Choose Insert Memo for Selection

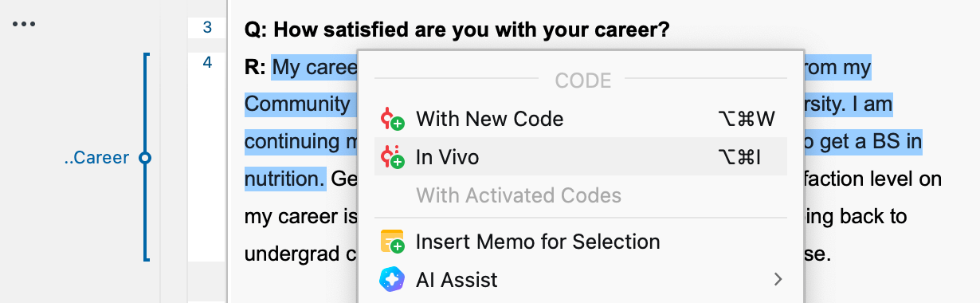pyautogui.click(x=580, y=241)
